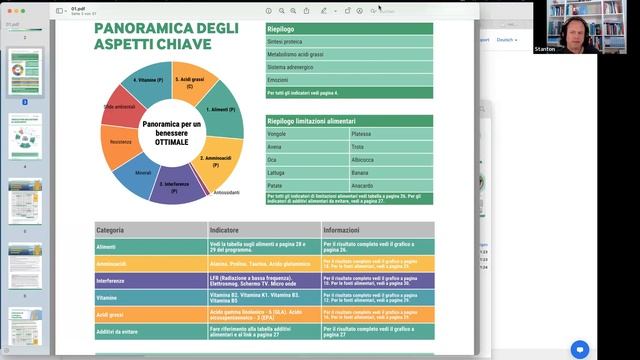Click the 'Lattuga' cell
The image size is (640, 360).
(307, 173)
